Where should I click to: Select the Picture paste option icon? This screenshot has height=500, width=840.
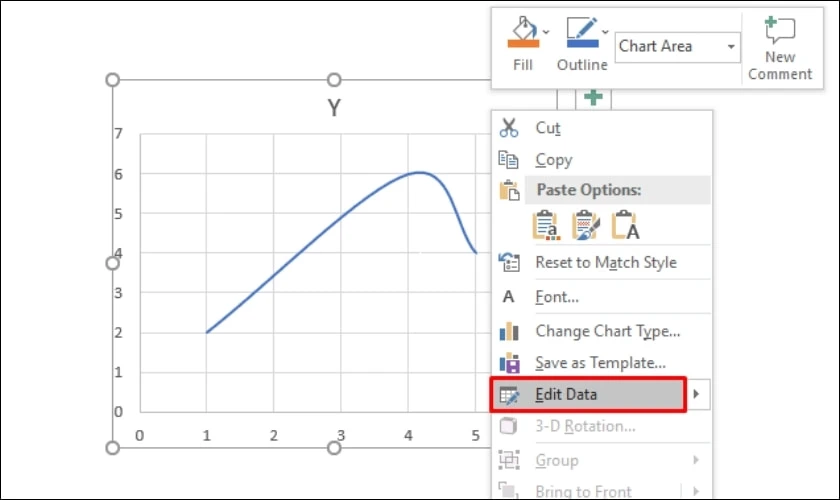(x=625, y=225)
